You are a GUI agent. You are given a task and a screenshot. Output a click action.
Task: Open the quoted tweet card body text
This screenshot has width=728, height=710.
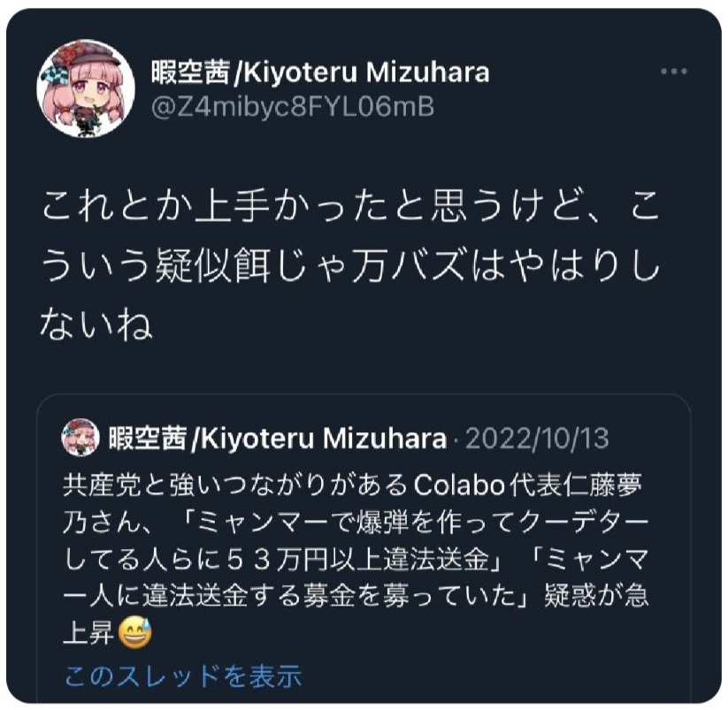pyautogui.click(x=356, y=559)
